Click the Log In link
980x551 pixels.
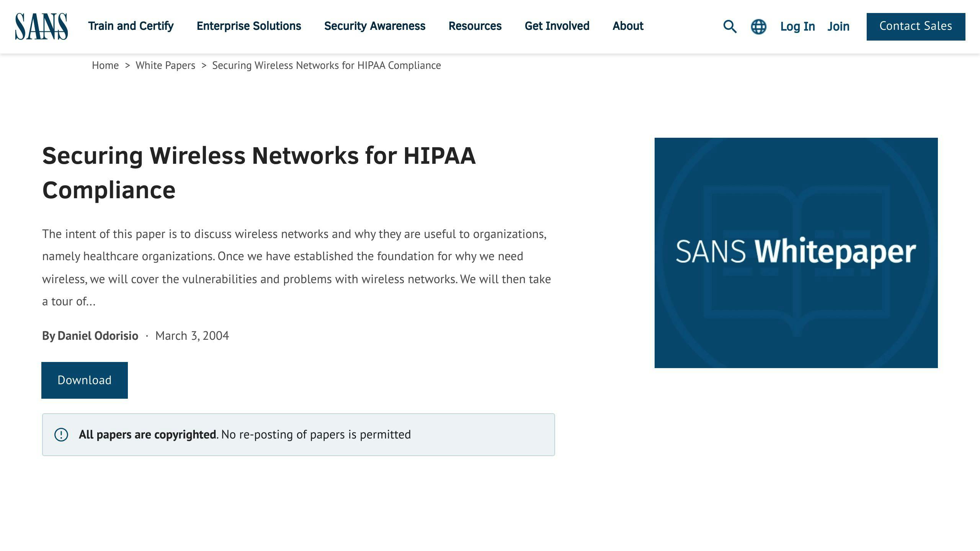coord(797,26)
